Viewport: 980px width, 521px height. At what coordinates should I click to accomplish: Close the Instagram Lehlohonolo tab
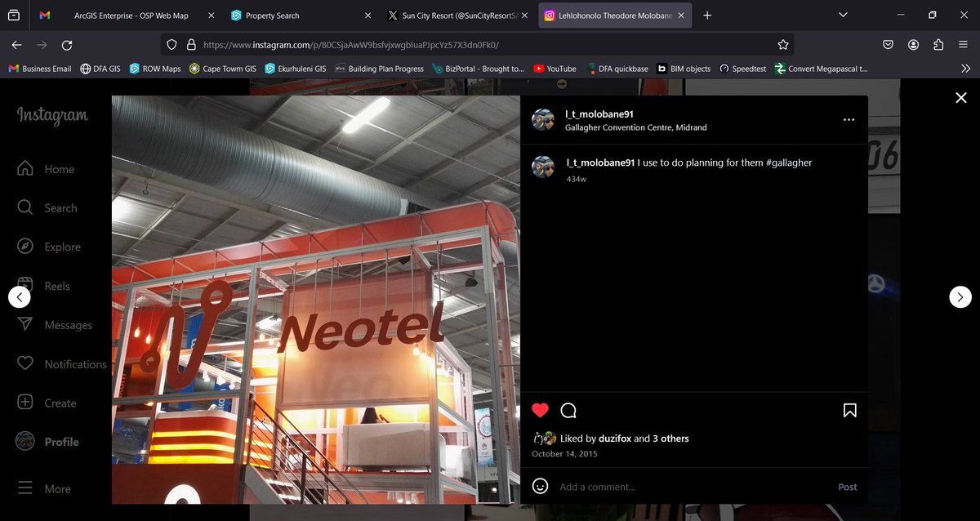coord(680,16)
